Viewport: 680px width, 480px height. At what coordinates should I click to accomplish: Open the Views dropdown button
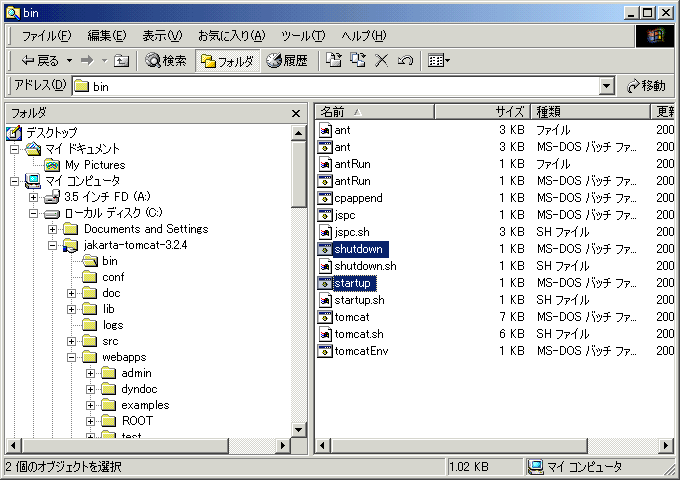(x=439, y=61)
